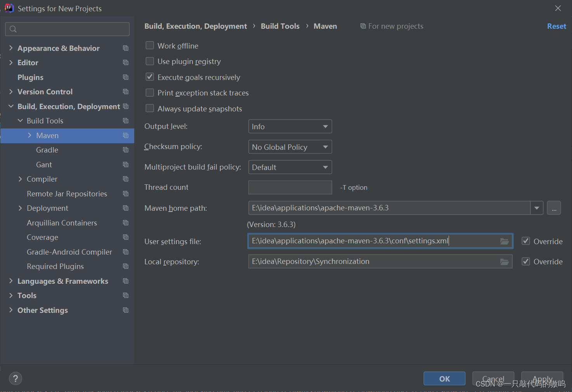This screenshot has width=572, height=392.
Task: Enable Print exception stack traces
Action: tap(150, 93)
